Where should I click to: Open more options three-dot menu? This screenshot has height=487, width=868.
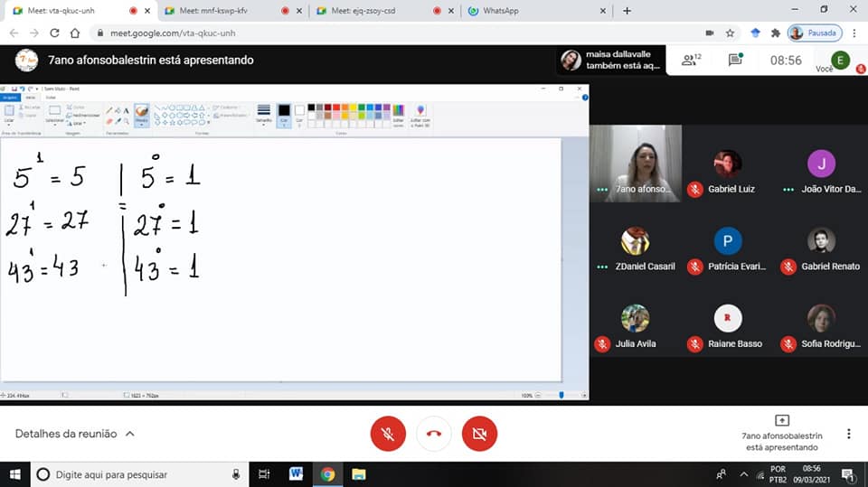point(848,434)
